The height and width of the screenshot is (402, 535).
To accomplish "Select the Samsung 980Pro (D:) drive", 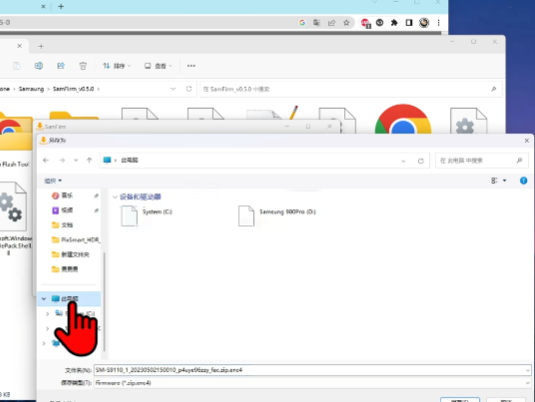I will coord(277,215).
